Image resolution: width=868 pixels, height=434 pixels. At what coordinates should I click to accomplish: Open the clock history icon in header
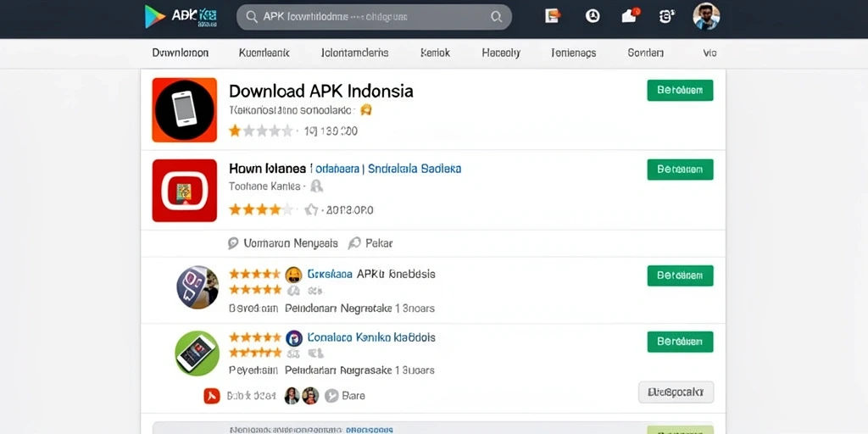[x=593, y=16]
